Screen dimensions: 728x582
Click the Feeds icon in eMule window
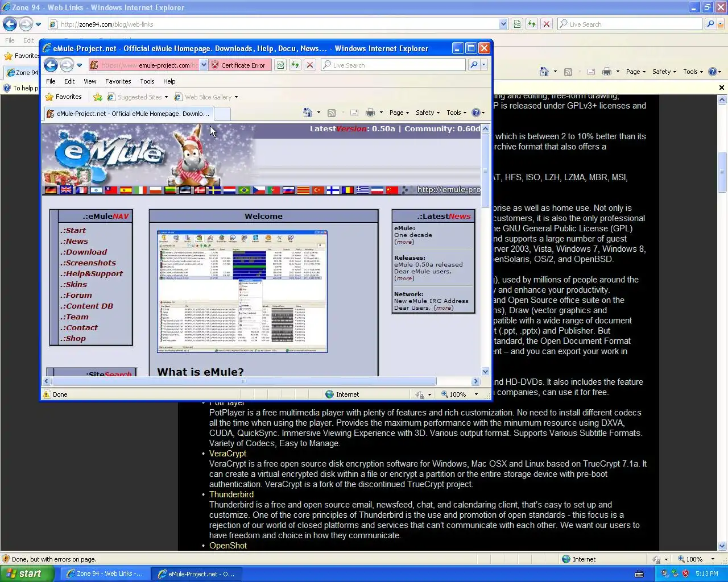(x=332, y=113)
